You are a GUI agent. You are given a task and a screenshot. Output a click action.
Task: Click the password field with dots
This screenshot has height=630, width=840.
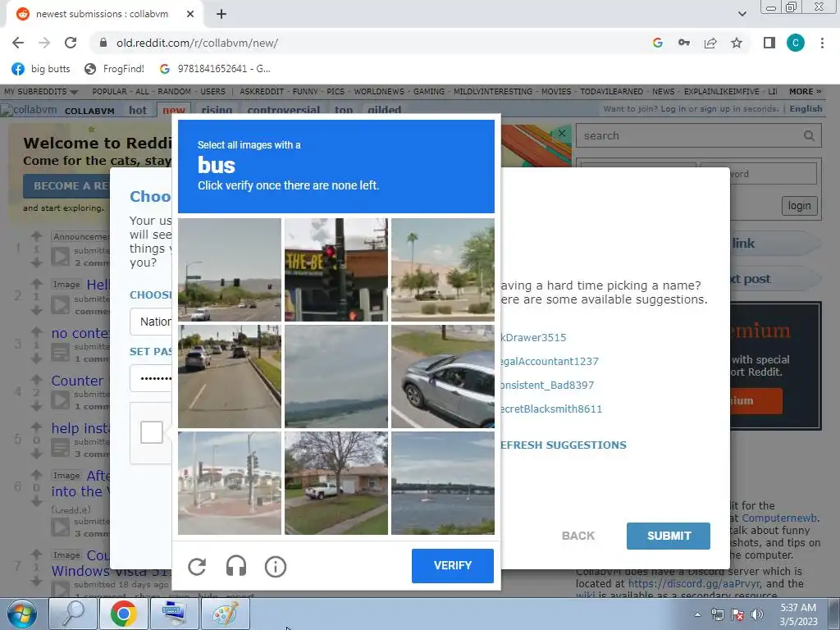pyautogui.click(x=151, y=378)
